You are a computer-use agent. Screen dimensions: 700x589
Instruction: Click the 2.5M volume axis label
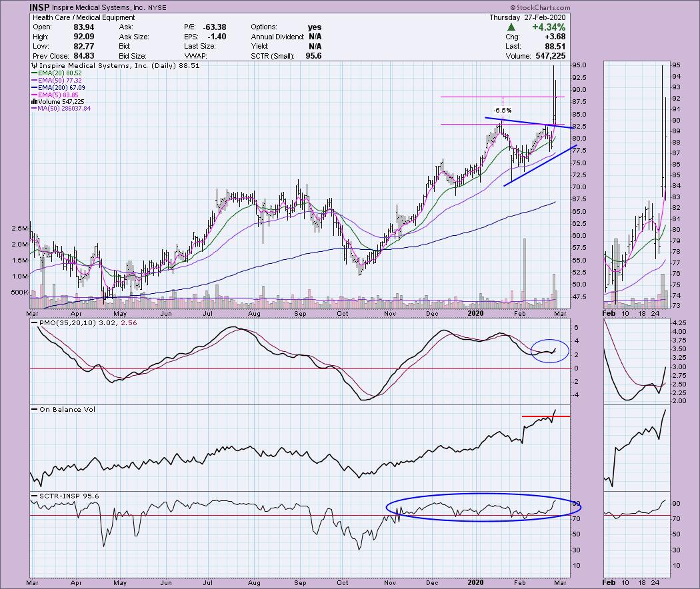(20, 229)
